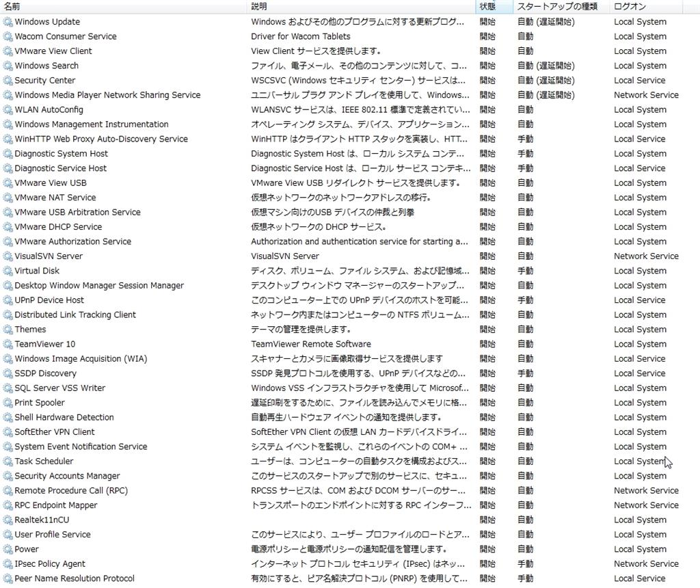The width and height of the screenshot is (700, 588).
Task: Click the gear icon beside Realtek11nCU
Action: [8, 520]
